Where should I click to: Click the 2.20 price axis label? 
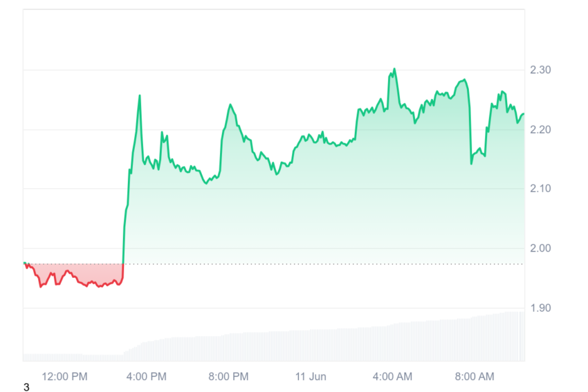click(540, 130)
